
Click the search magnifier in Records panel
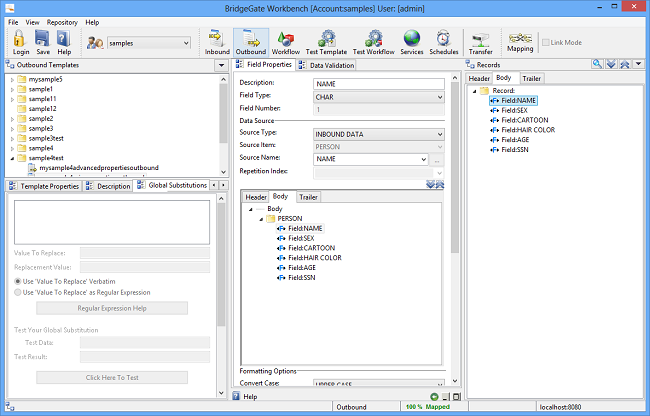pos(597,64)
